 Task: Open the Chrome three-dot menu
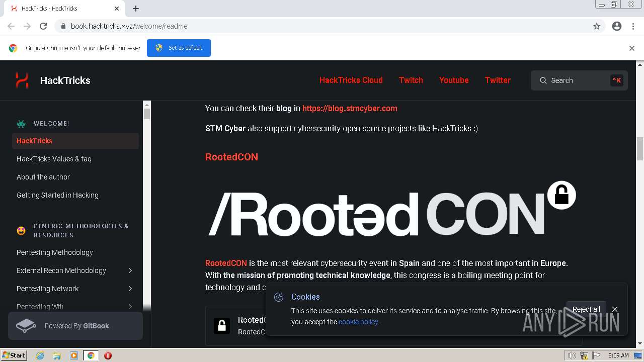tap(633, 26)
